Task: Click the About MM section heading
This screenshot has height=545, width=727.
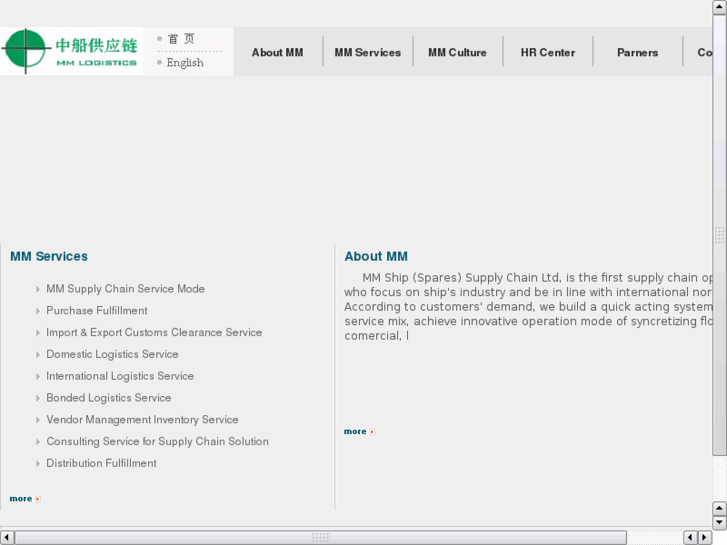Action: [376, 256]
